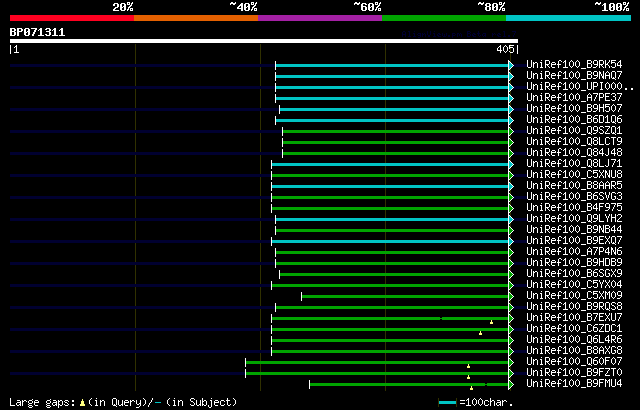The height and width of the screenshot is (410, 640).
Task: Open the UniRef100_B9HDB9 label
Action: (574, 263)
